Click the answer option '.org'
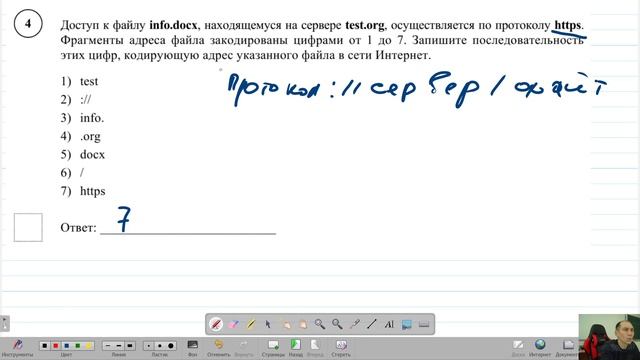Screen dimensions: 640x360 click(90, 137)
